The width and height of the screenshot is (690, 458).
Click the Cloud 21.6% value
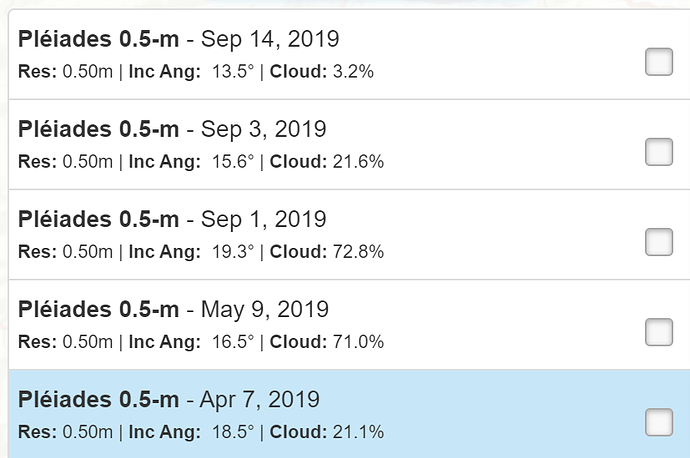click(358, 161)
